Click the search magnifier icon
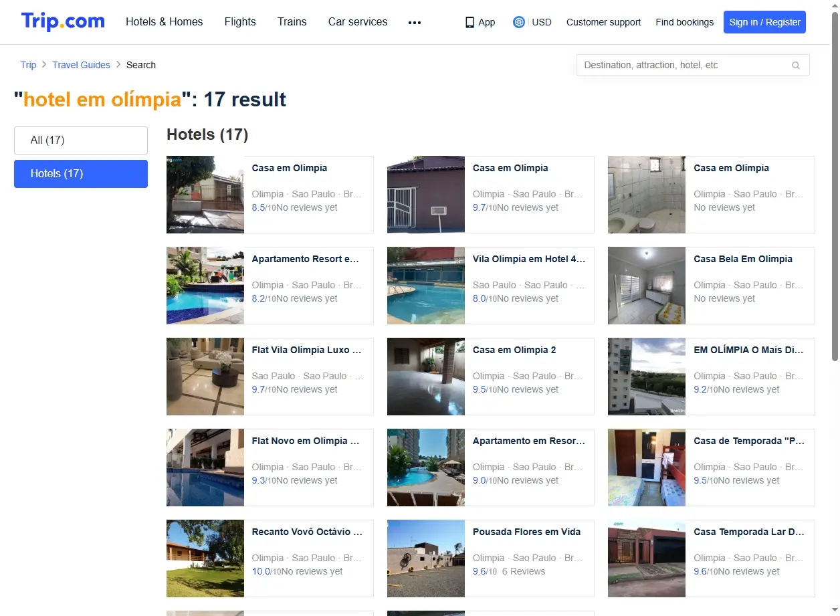840x616 pixels. [x=796, y=66]
